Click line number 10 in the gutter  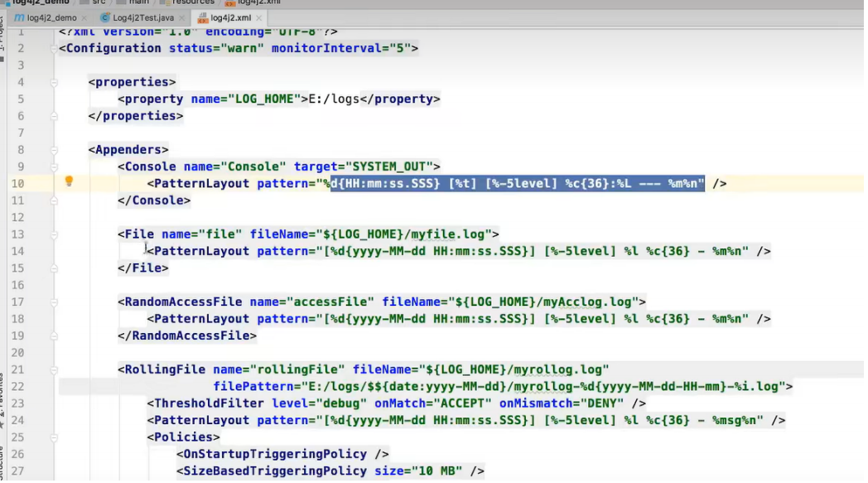(x=17, y=184)
